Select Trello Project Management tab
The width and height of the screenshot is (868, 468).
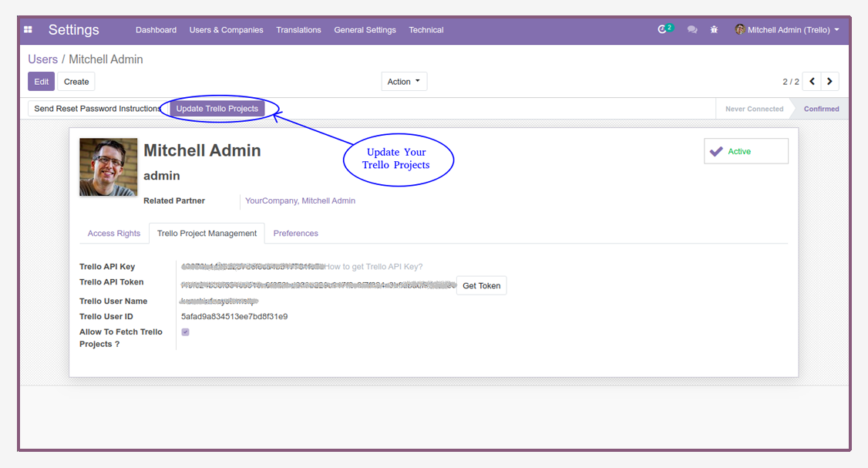tap(207, 233)
